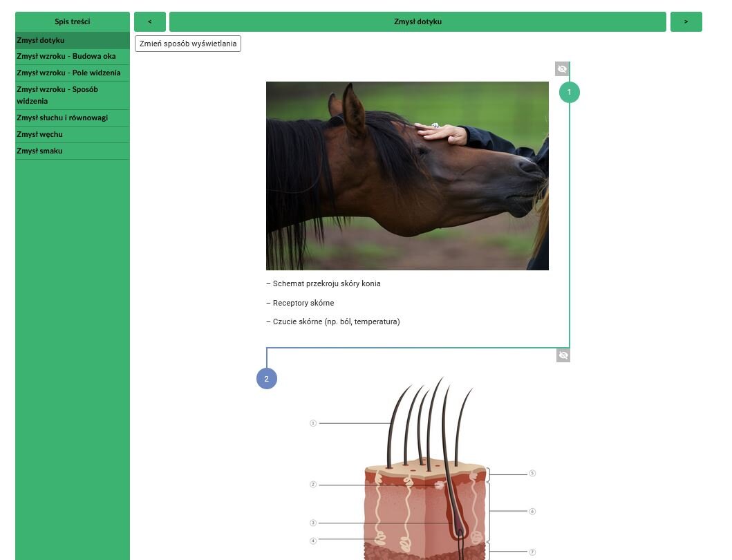The width and height of the screenshot is (732, 560).
Task: Click label 3 on the skin diagram
Action: (x=313, y=523)
